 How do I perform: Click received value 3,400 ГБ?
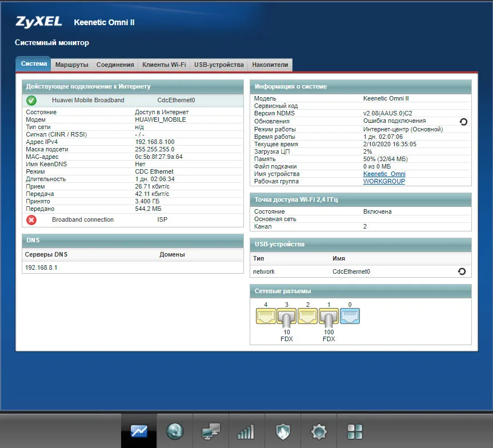(x=147, y=201)
